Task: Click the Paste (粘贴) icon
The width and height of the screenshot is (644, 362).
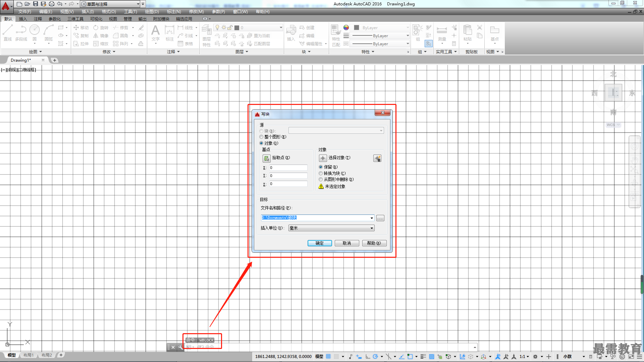Action: click(468, 33)
